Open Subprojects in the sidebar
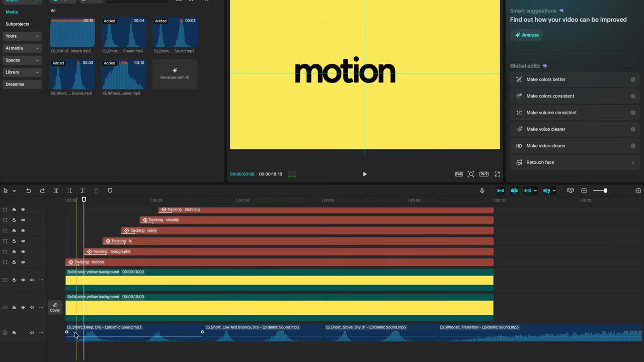Viewport: 644px width, 362px height. pyautogui.click(x=18, y=24)
